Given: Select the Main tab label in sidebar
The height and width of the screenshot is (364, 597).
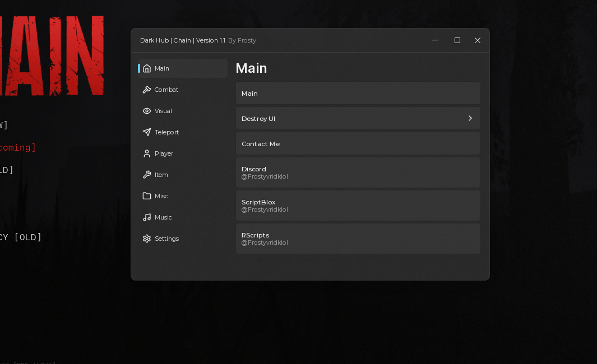Looking at the screenshot, I should [x=162, y=68].
